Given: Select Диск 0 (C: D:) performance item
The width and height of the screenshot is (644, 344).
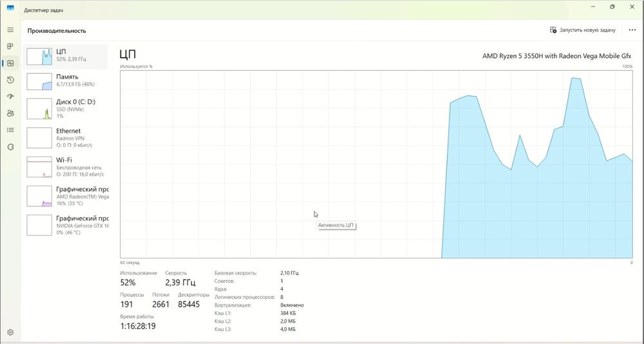Looking at the screenshot, I should point(66,108).
